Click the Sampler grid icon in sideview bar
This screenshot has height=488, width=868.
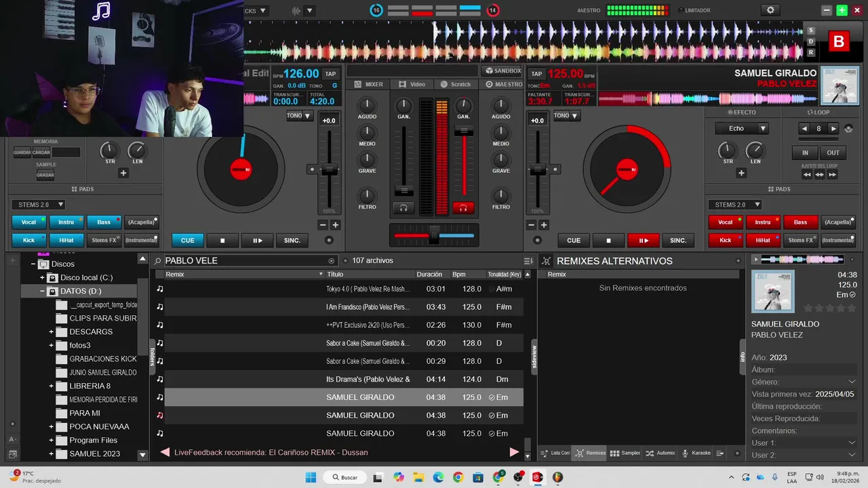pyautogui.click(x=625, y=453)
